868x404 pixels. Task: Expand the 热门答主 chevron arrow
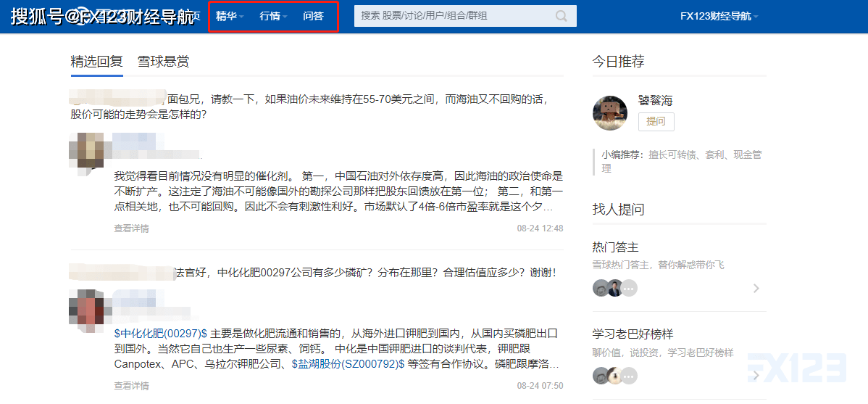click(756, 288)
